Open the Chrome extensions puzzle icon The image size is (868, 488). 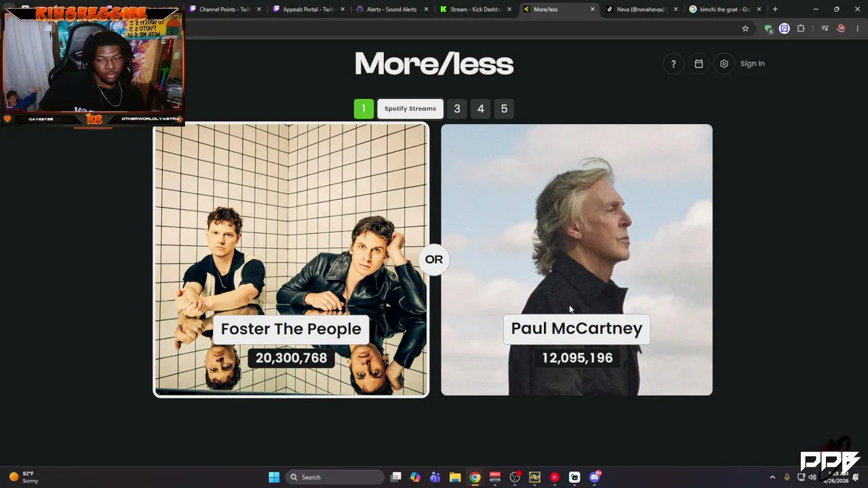[x=801, y=28]
